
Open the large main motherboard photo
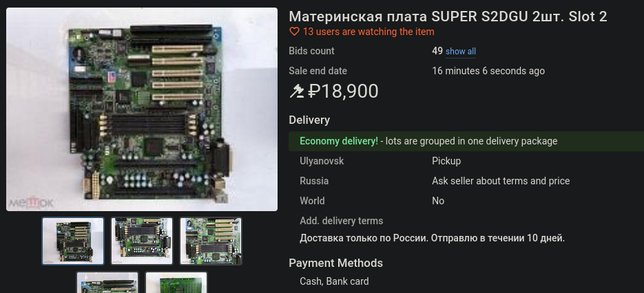coord(142,109)
